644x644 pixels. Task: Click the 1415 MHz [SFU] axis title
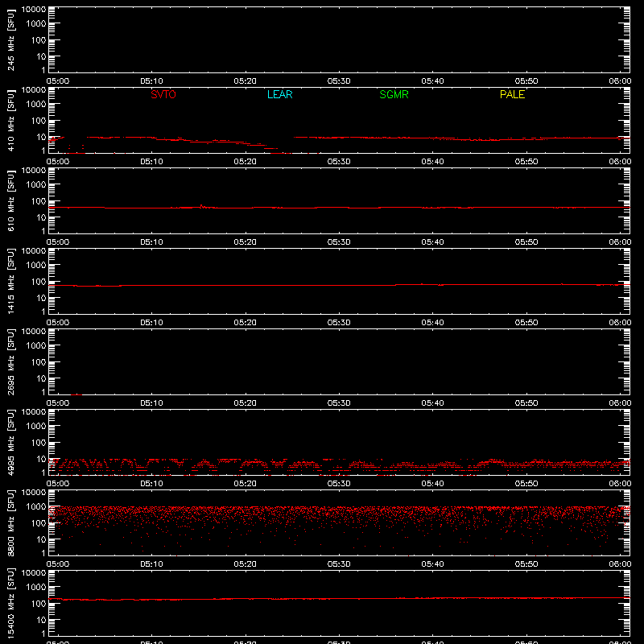pos(10,281)
